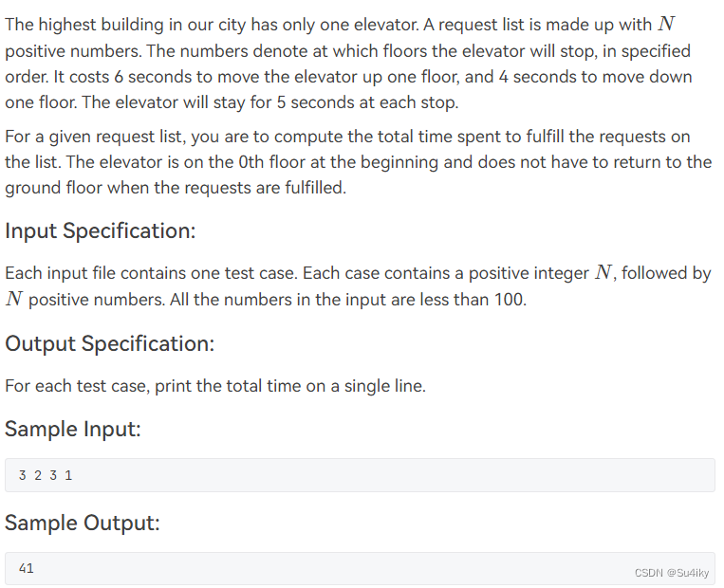This screenshot has height=588, width=724.
Task: Click the phrase 'ground floor when the requests'
Action: 142,189
